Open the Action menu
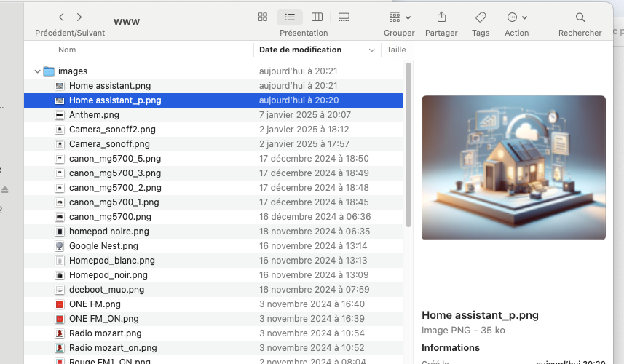The height and width of the screenshot is (364, 624). pos(517,17)
